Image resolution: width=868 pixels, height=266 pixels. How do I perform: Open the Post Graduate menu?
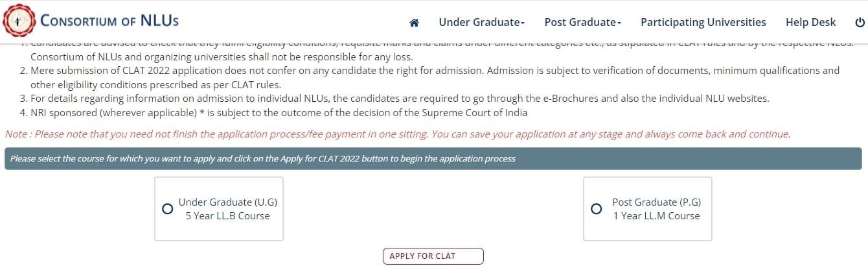point(580,22)
